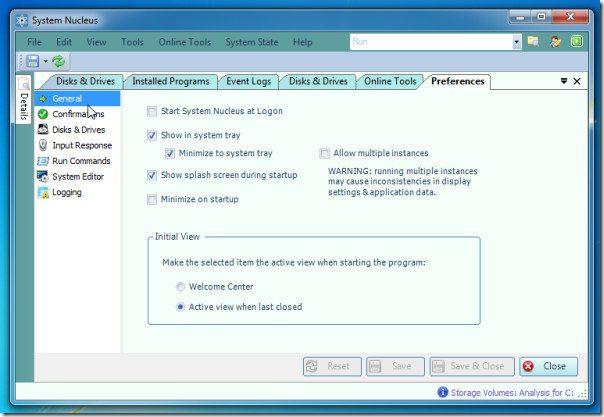Click the Save button
Screen dimensions: 604x417
[396, 366]
